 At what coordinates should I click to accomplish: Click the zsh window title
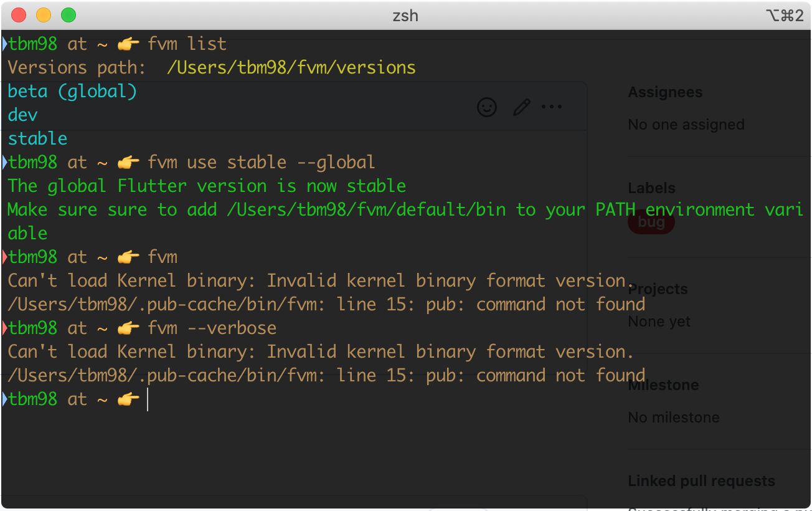[x=405, y=16]
